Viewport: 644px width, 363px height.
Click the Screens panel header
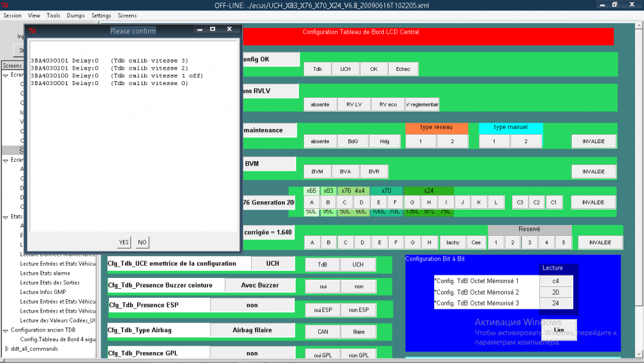tap(12, 65)
